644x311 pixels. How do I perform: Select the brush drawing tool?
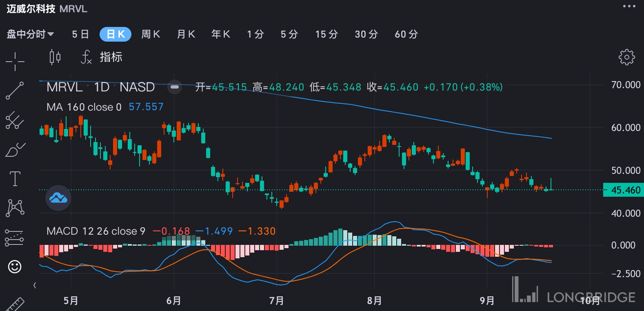click(15, 150)
